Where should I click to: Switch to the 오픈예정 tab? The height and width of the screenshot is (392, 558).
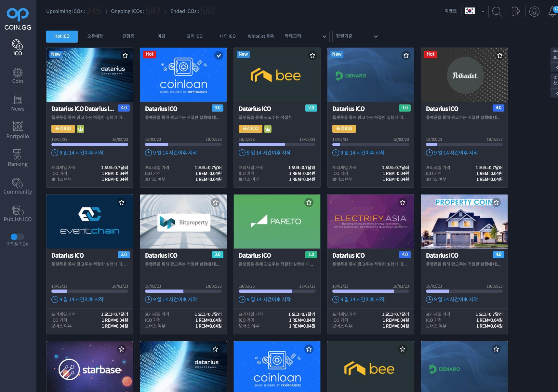pyautogui.click(x=95, y=36)
